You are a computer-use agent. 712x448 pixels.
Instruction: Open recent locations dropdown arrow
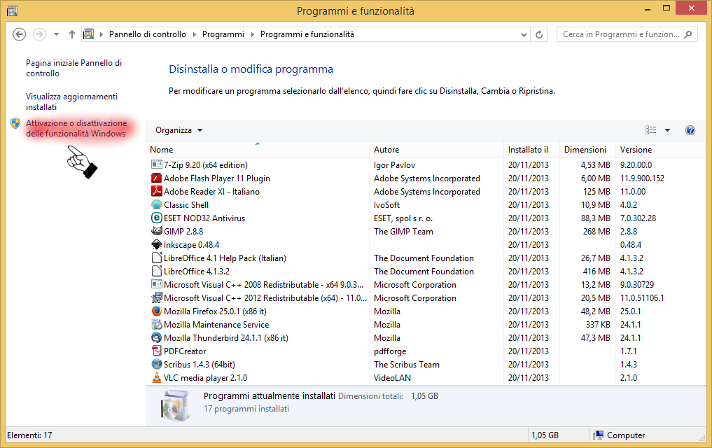pos(56,34)
